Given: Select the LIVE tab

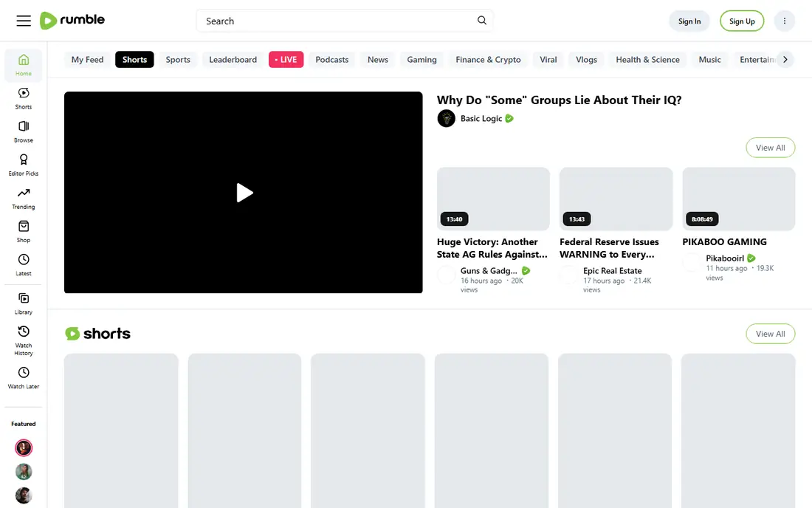Looking at the screenshot, I should (286, 60).
